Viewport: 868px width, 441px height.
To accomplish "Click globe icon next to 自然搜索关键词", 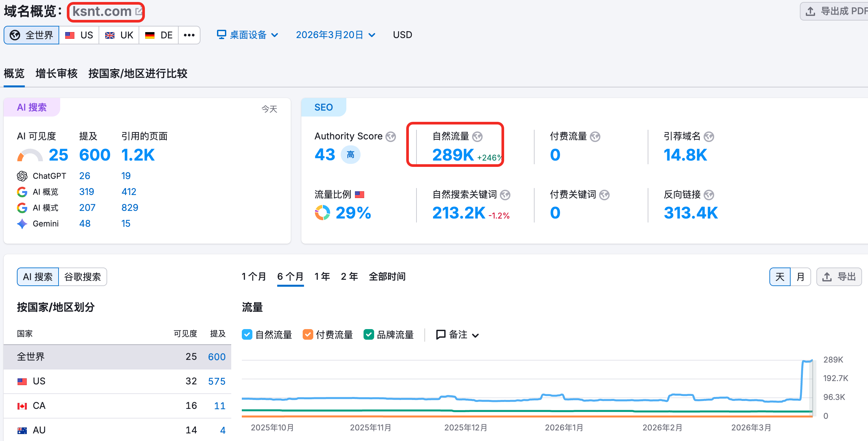I will coord(505,195).
